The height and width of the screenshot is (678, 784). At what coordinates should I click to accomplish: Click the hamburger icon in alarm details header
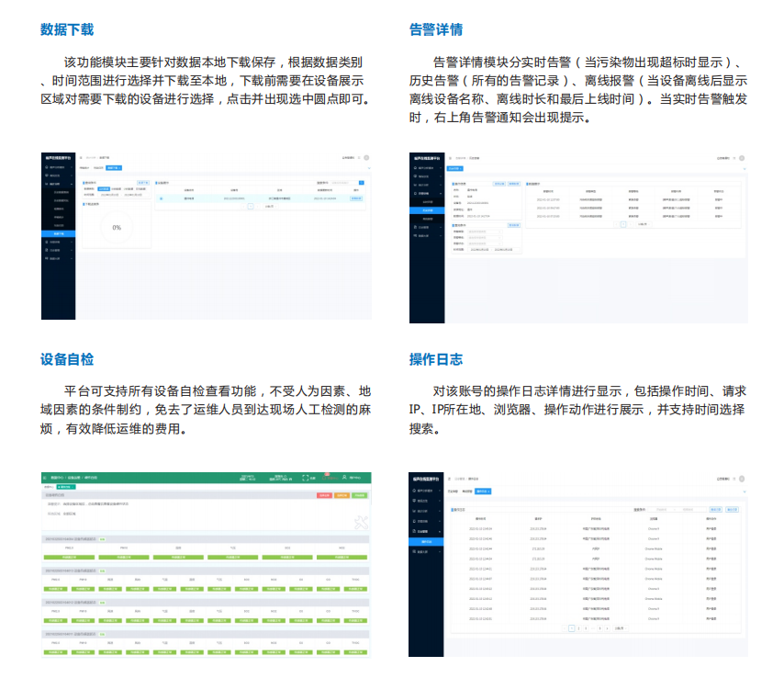449,158
